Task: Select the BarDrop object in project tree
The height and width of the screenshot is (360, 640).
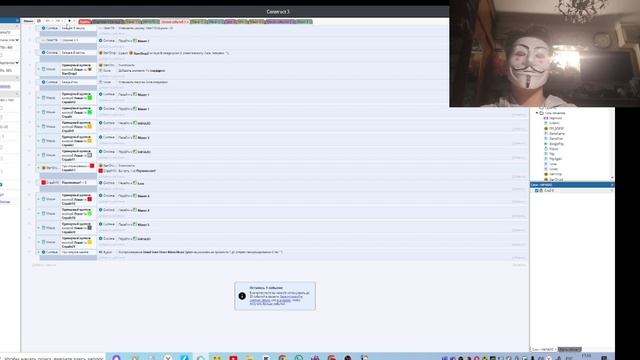Action: point(555,174)
